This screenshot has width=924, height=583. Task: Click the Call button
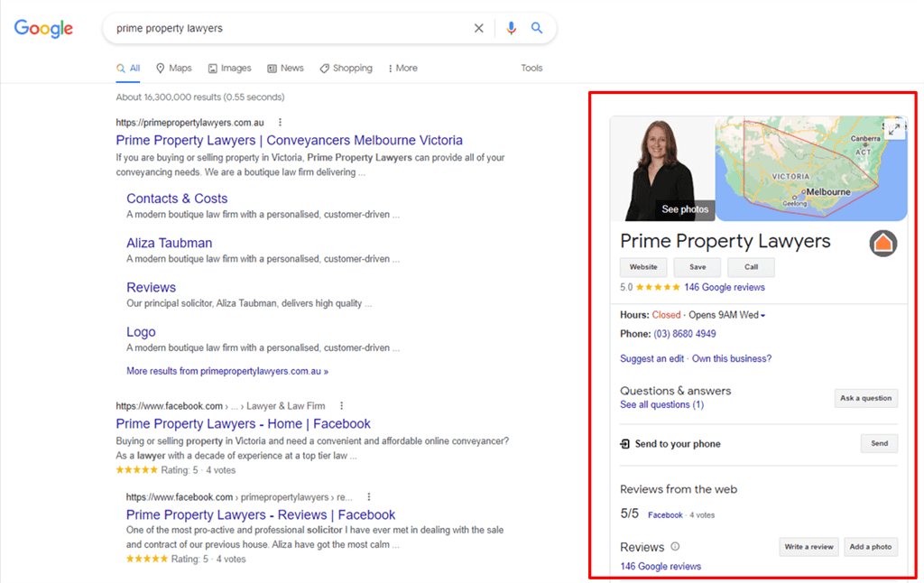pyautogui.click(x=751, y=267)
